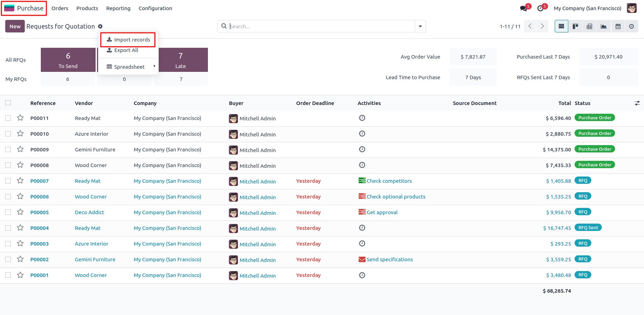Check the box for row P00001
Image resolution: width=644 pixels, height=315 pixels.
click(8, 275)
